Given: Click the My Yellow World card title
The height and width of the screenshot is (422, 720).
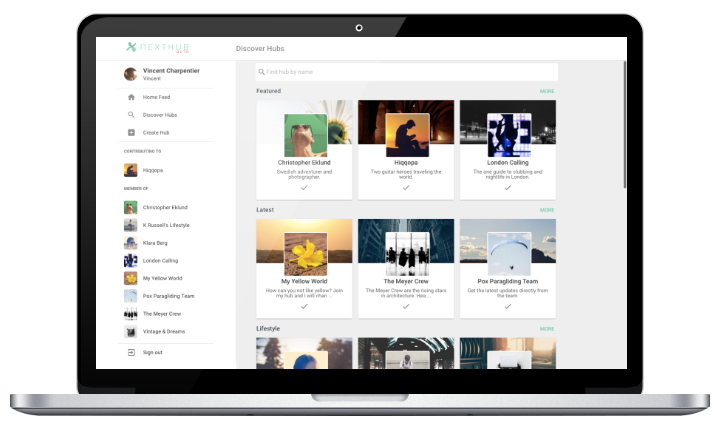Looking at the screenshot, I should coord(304,281).
